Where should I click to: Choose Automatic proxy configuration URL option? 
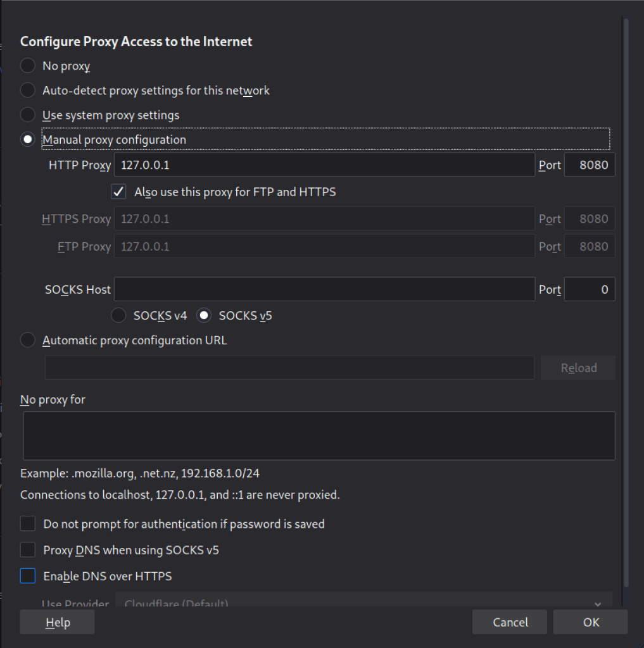(x=28, y=340)
